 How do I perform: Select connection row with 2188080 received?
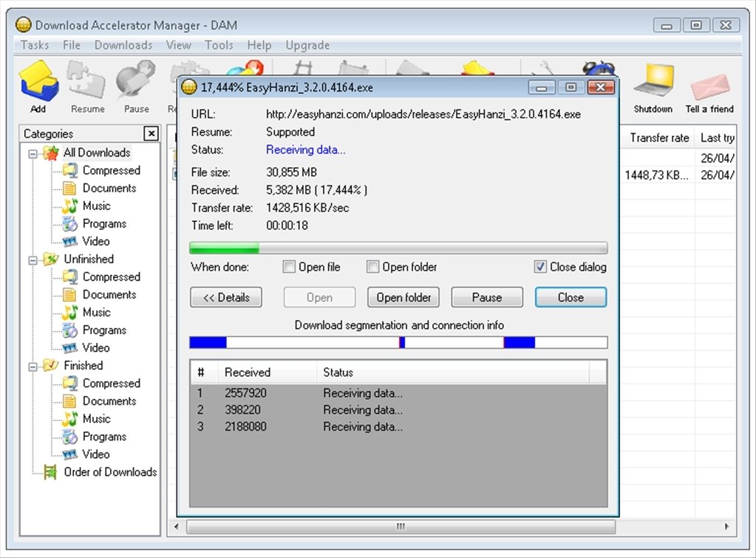pyautogui.click(x=398, y=427)
